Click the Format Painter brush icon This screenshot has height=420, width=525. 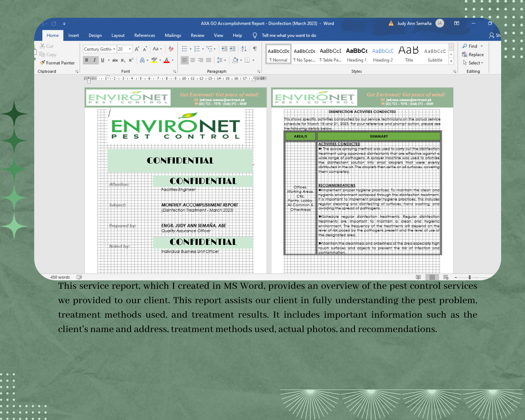point(42,63)
